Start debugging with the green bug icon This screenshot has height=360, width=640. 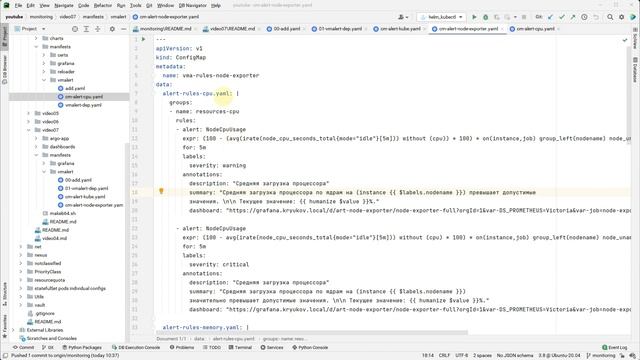[485, 17]
